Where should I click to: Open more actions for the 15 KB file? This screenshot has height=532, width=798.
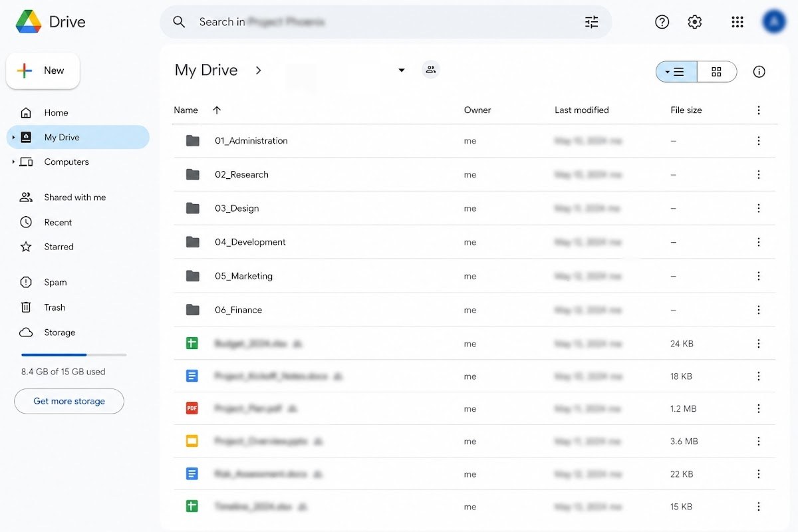(759, 507)
